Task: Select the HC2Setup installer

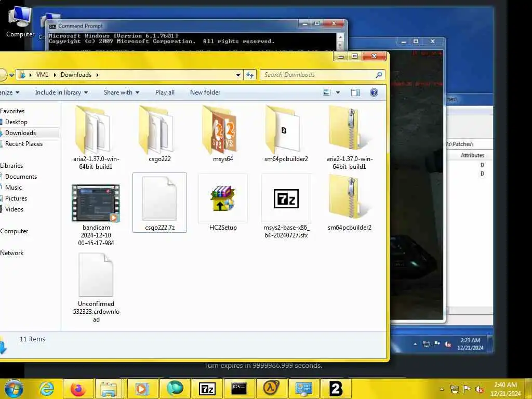Action: point(222,203)
